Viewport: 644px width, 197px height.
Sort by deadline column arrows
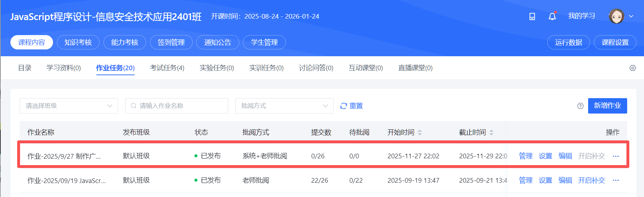[x=491, y=133]
